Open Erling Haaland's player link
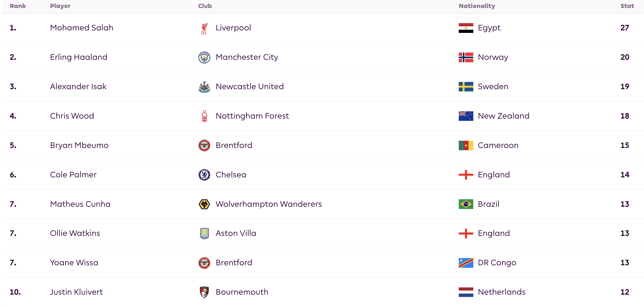 tap(79, 57)
